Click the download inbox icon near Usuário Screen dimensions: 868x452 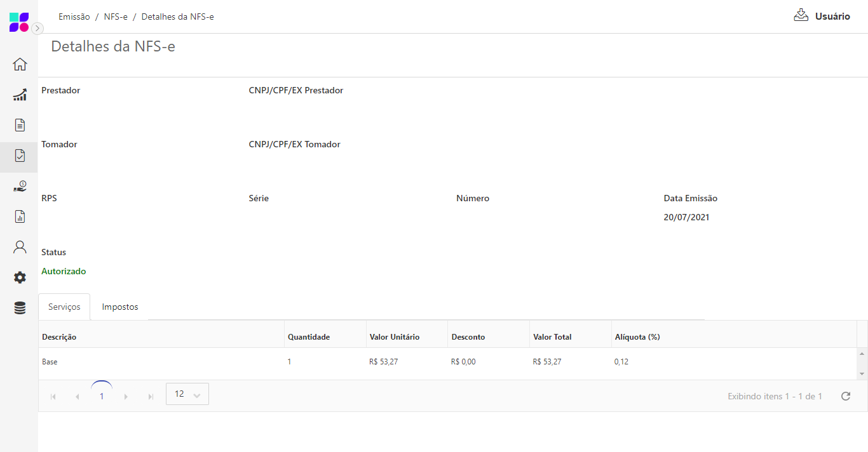(x=801, y=16)
